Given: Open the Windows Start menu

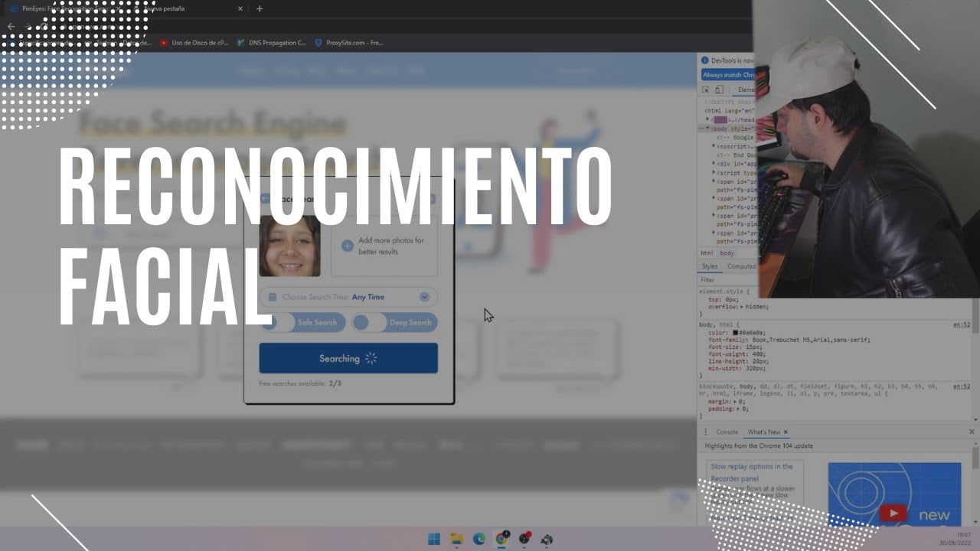Looking at the screenshot, I should click(x=434, y=539).
